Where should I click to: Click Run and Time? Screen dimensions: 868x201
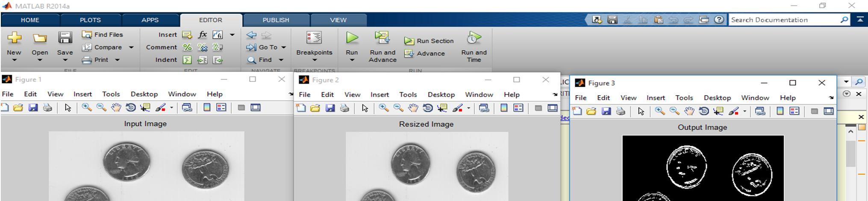[x=474, y=47]
